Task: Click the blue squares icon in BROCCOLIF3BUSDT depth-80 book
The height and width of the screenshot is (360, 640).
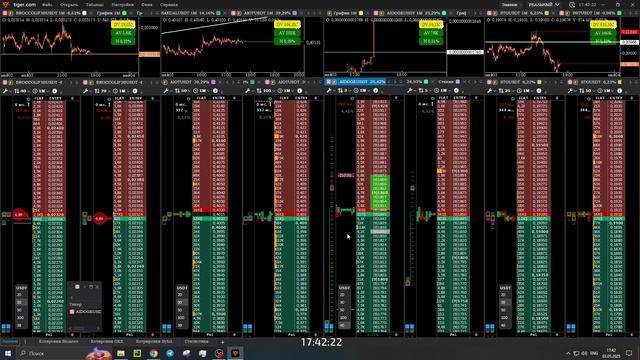Action: (6, 327)
